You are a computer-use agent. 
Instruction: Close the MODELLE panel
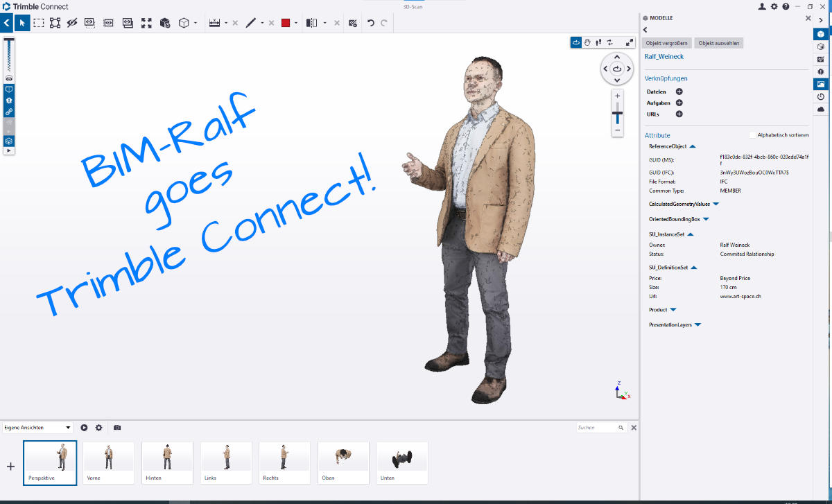(x=808, y=18)
